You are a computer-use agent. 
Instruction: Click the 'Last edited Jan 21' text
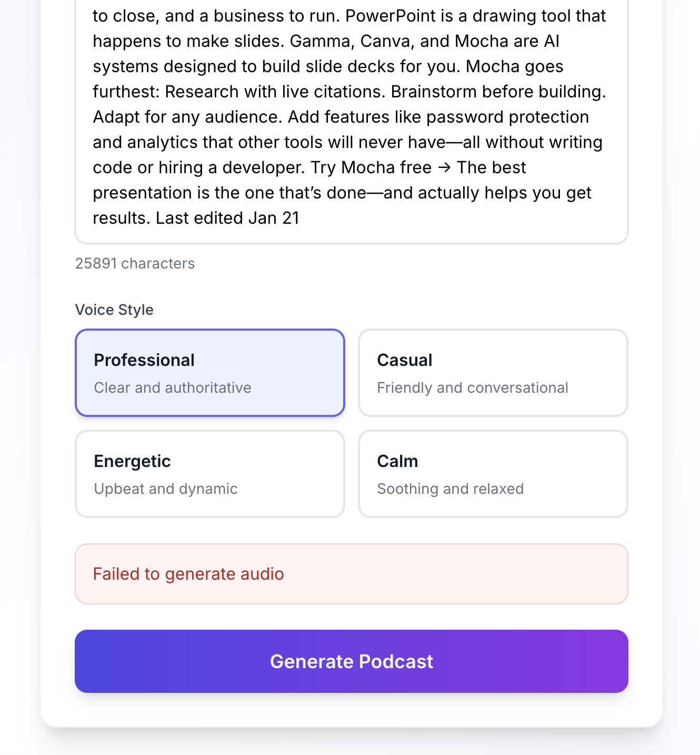(227, 218)
